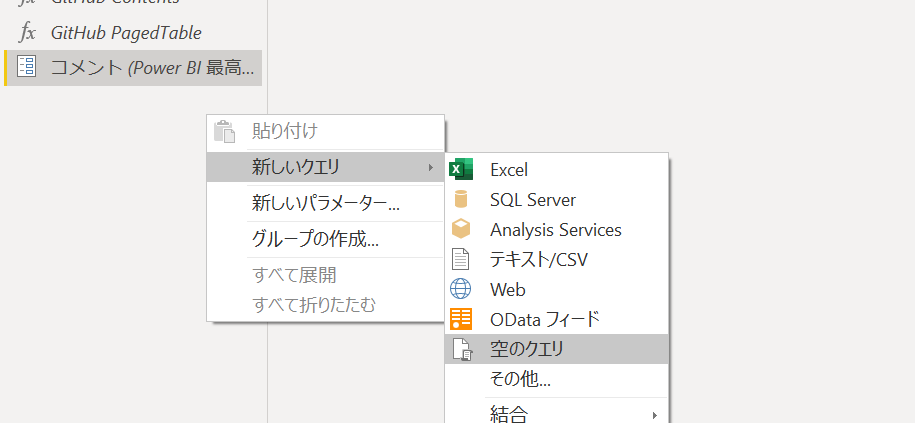Click the OData フィード orange table icon
This screenshot has height=423, width=915.
tap(461, 319)
